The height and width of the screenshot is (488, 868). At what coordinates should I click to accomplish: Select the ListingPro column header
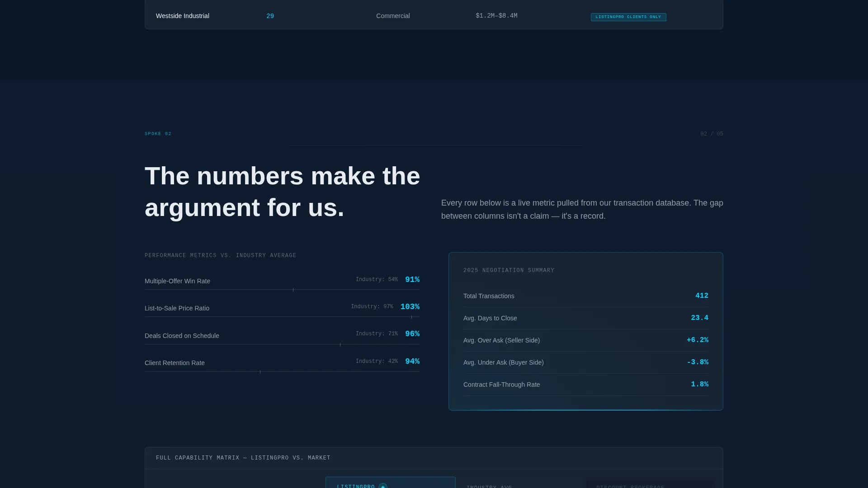tap(391, 483)
